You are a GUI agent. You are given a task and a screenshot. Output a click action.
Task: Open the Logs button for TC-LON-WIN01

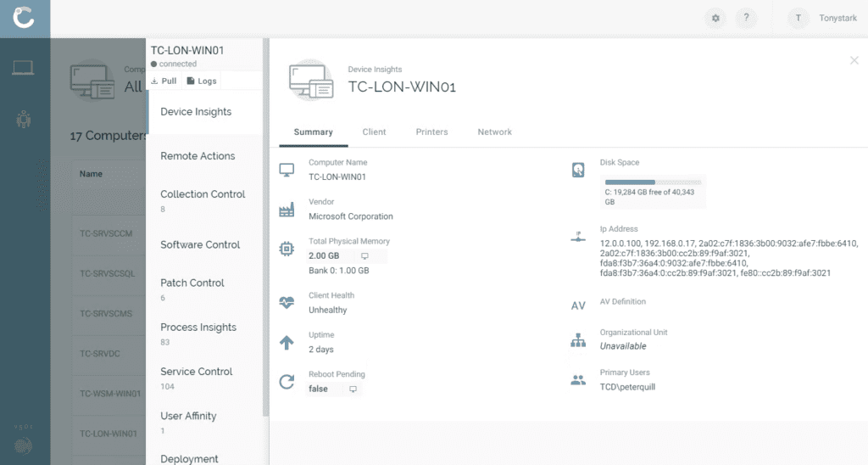[202, 81]
